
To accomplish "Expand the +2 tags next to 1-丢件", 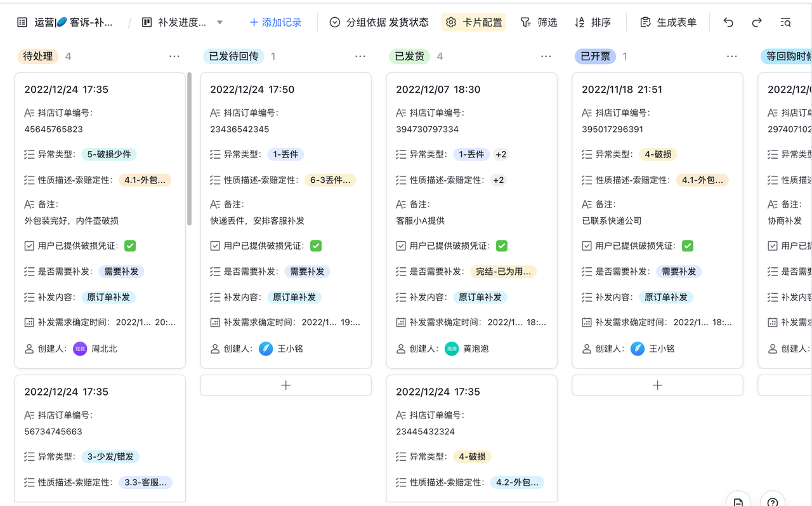I will tap(501, 154).
